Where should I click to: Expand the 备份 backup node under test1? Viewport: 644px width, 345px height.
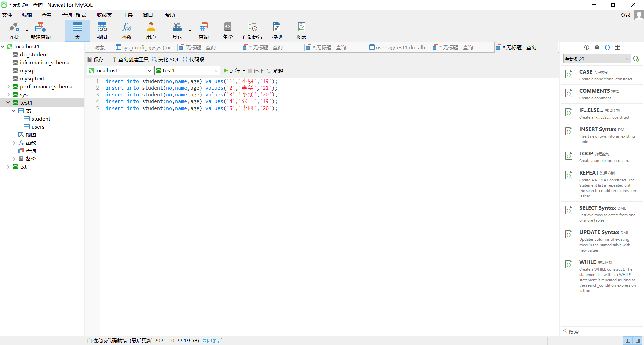pyautogui.click(x=14, y=159)
